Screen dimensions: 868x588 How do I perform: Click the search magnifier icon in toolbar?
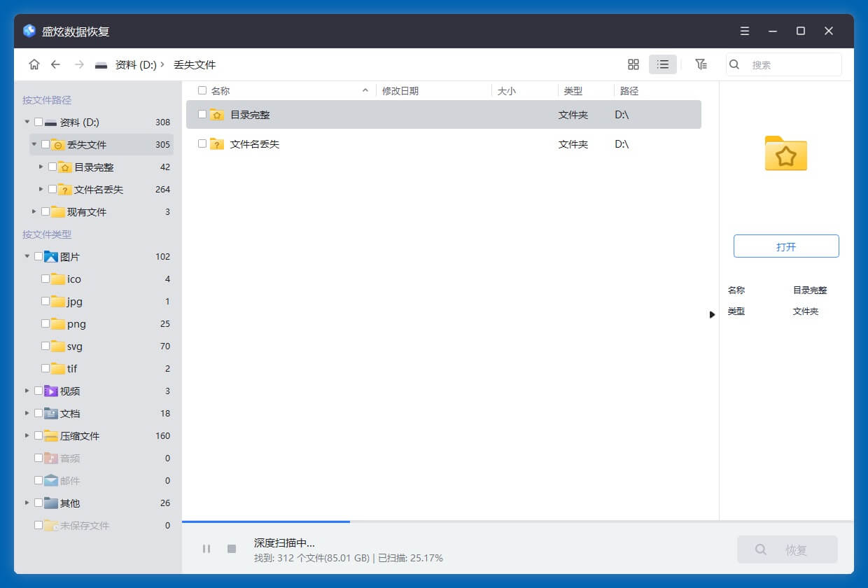734,64
